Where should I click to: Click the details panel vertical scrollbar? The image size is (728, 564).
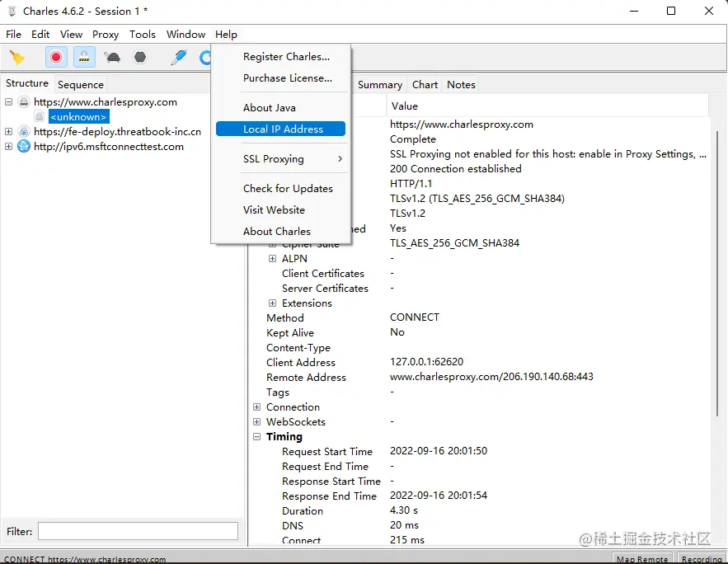(717, 274)
